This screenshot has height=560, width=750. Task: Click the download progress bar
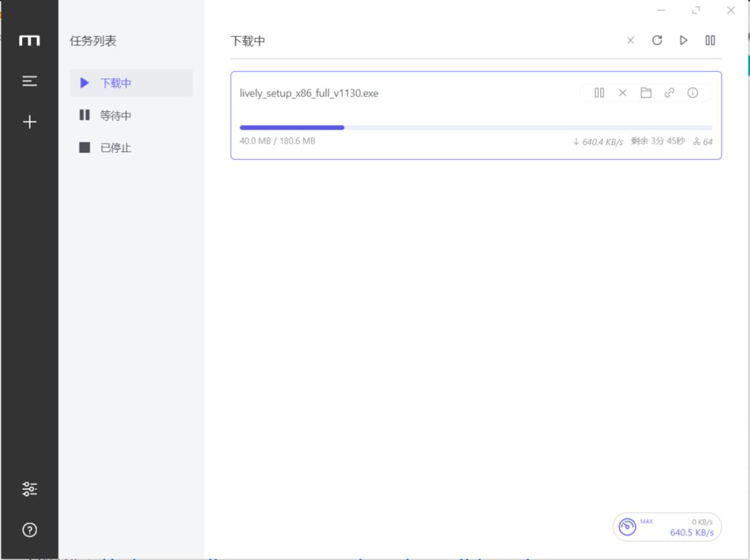476,127
